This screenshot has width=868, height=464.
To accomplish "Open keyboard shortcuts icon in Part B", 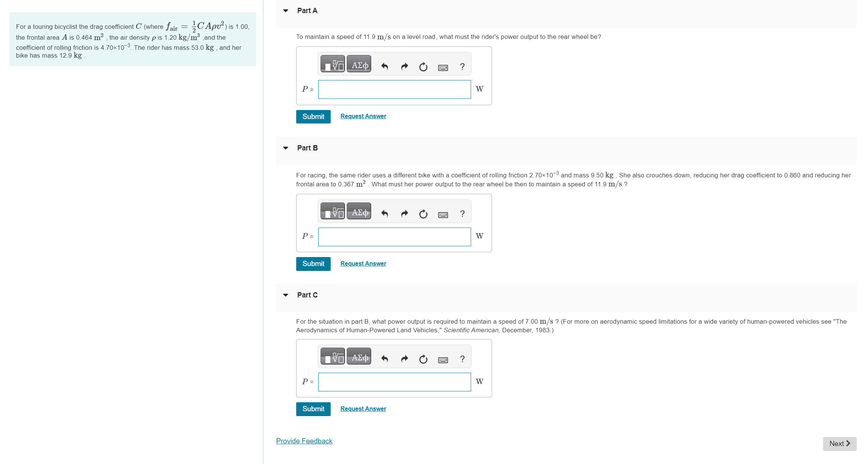I will pyautogui.click(x=443, y=214).
